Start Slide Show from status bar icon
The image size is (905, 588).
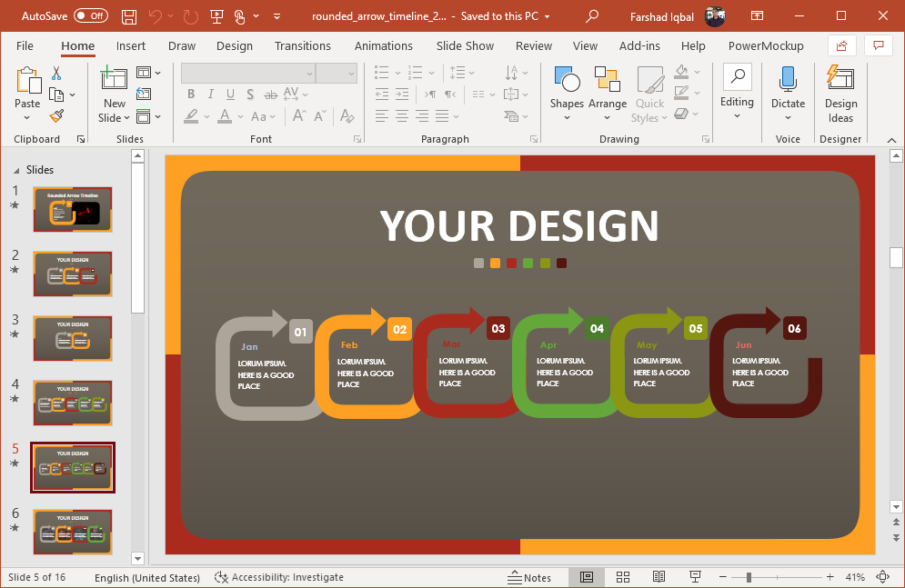pyautogui.click(x=695, y=577)
